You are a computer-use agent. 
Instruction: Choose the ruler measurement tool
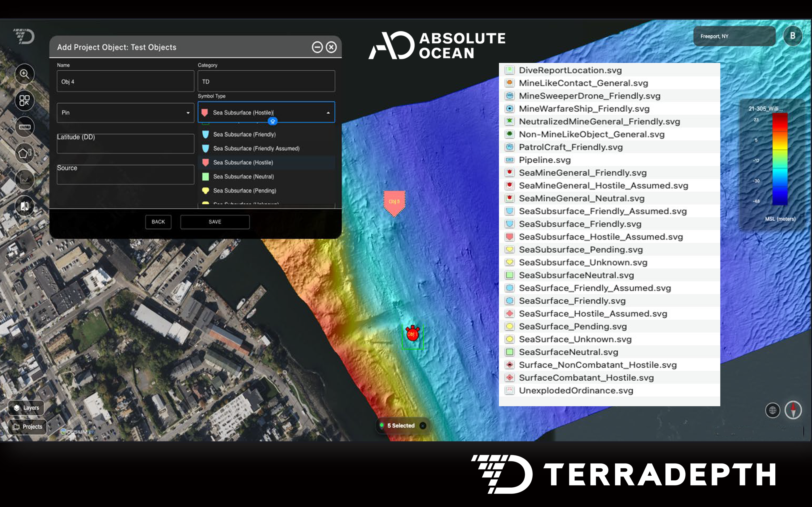coord(25,127)
